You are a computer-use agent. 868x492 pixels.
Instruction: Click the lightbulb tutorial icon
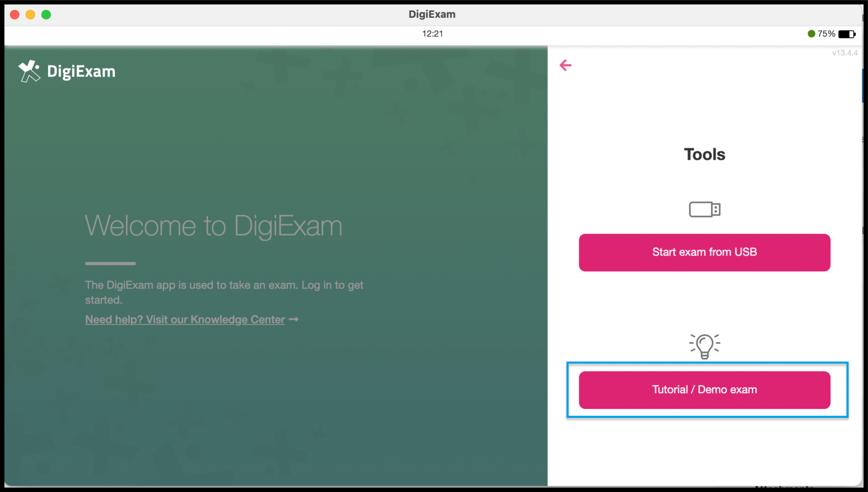[704, 346]
